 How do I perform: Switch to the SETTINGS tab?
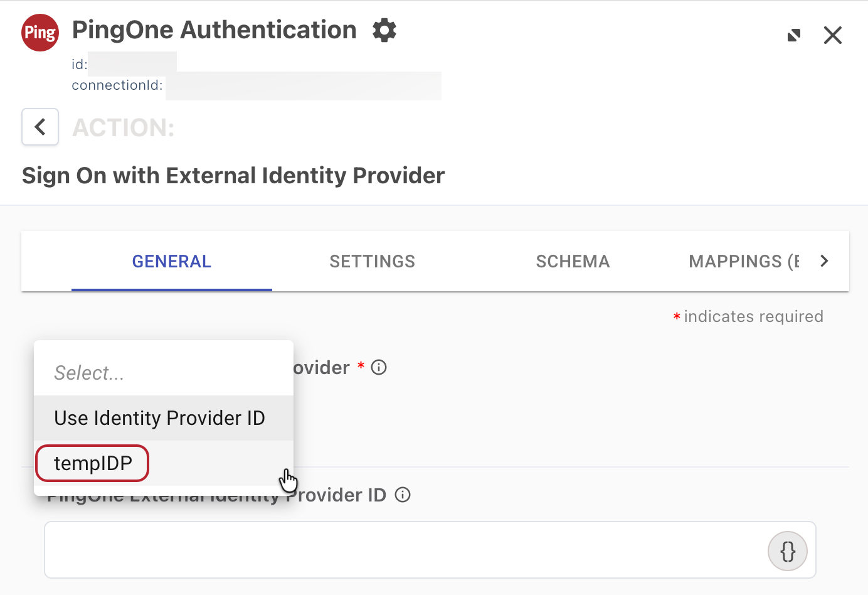372,261
